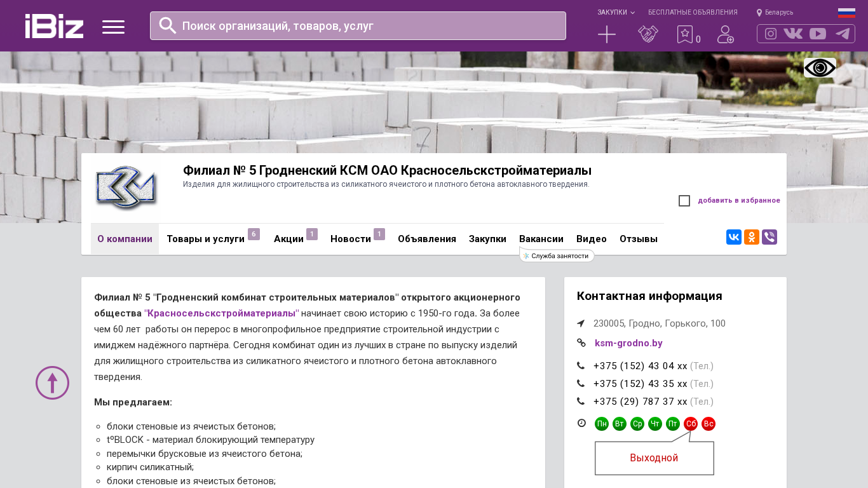Click the eye accessibility icon
Screen dimensions: 868x488
click(820, 67)
